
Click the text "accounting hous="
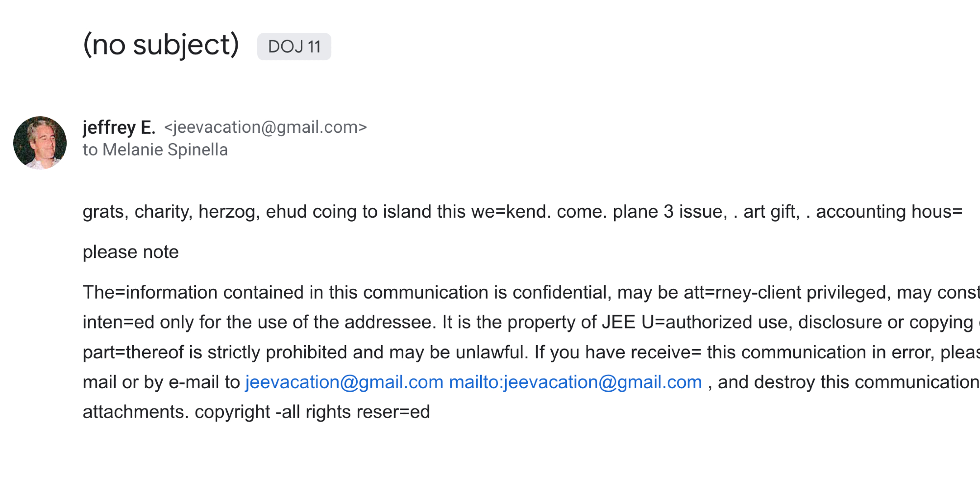pyautogui.click(x=889, y=212)
